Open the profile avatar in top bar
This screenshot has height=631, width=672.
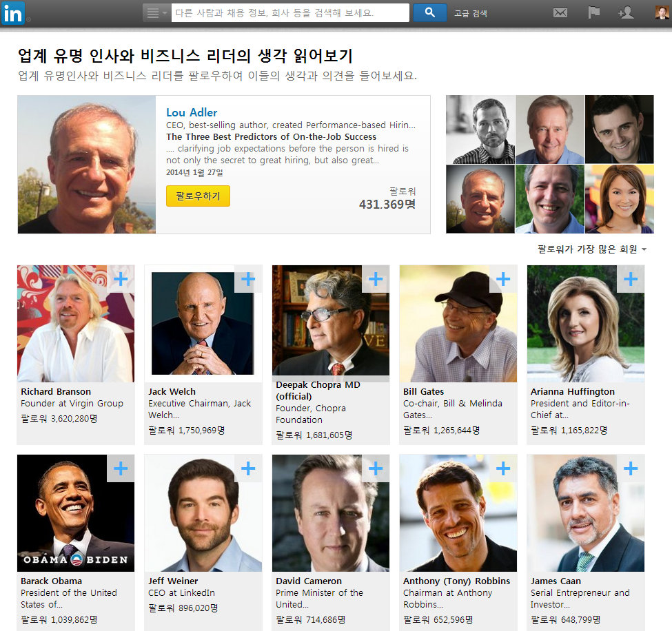[x=662, y=12]
